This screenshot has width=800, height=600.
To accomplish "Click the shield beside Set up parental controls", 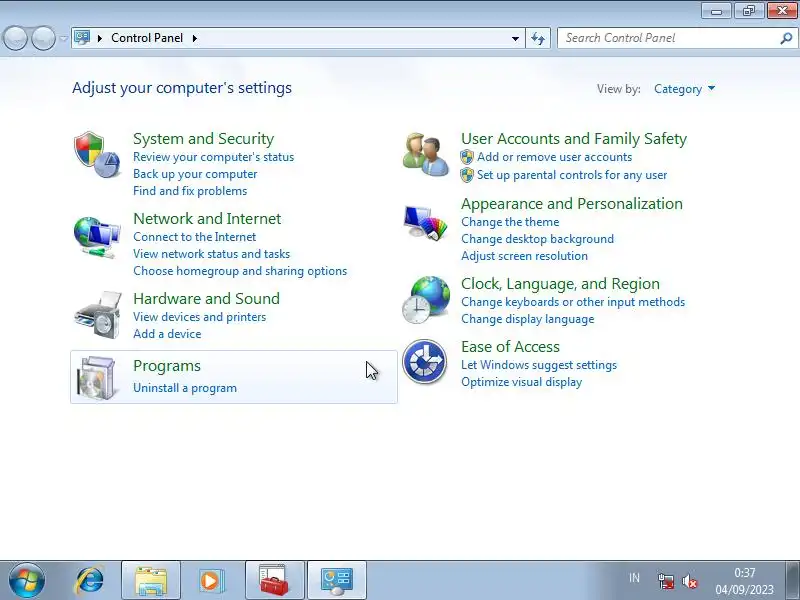I will (x=467, y=175).
